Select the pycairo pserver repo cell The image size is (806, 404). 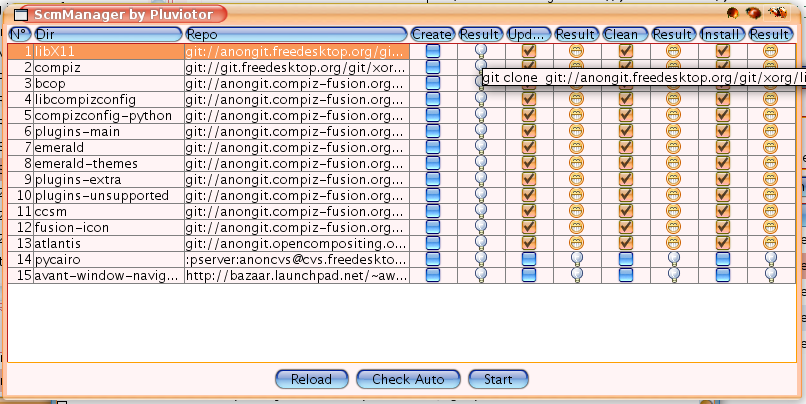pos(297,259)
